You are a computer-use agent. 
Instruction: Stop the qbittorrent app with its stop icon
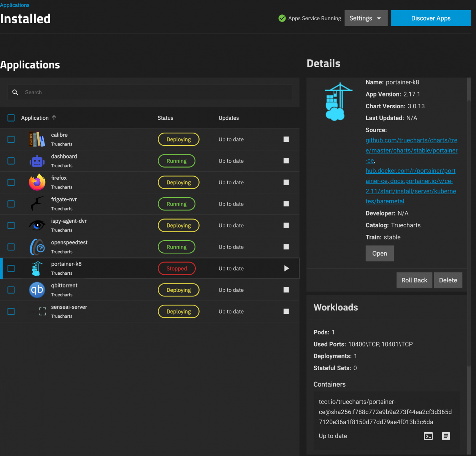pos(286,290)
